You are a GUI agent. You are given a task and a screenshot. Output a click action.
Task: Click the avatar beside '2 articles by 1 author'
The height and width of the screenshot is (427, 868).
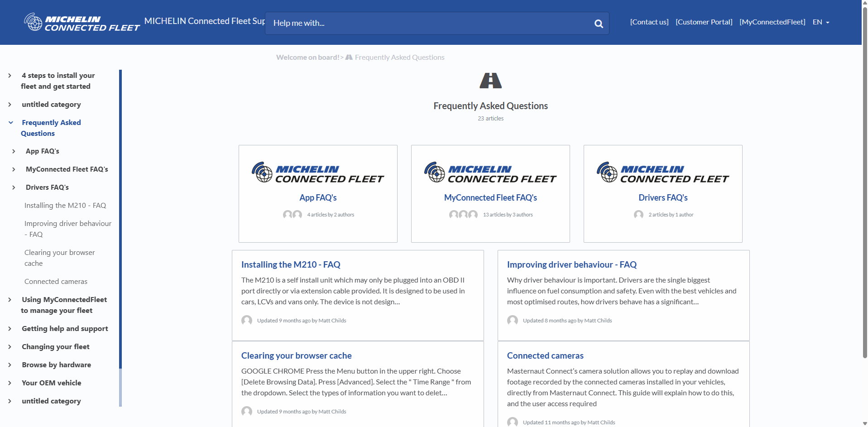638,215
